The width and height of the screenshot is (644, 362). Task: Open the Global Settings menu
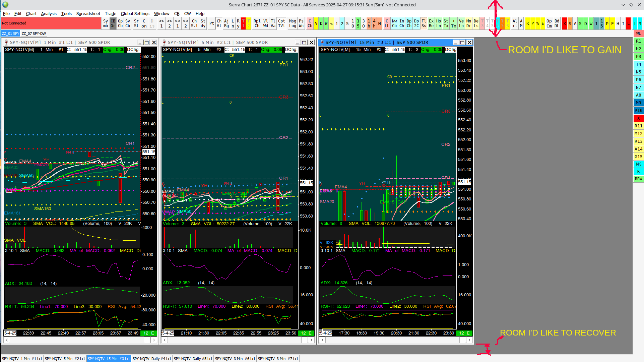[x=135, y=14]
